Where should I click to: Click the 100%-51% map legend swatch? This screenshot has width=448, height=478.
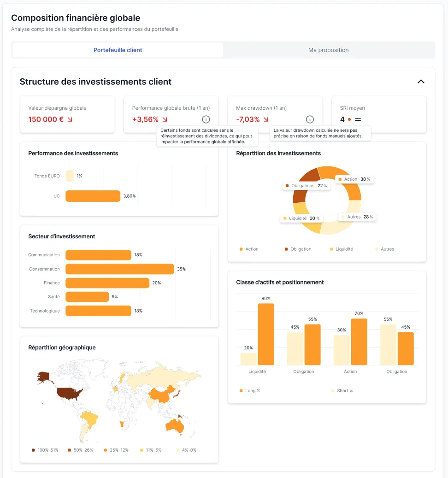click(x=33, y=450)
